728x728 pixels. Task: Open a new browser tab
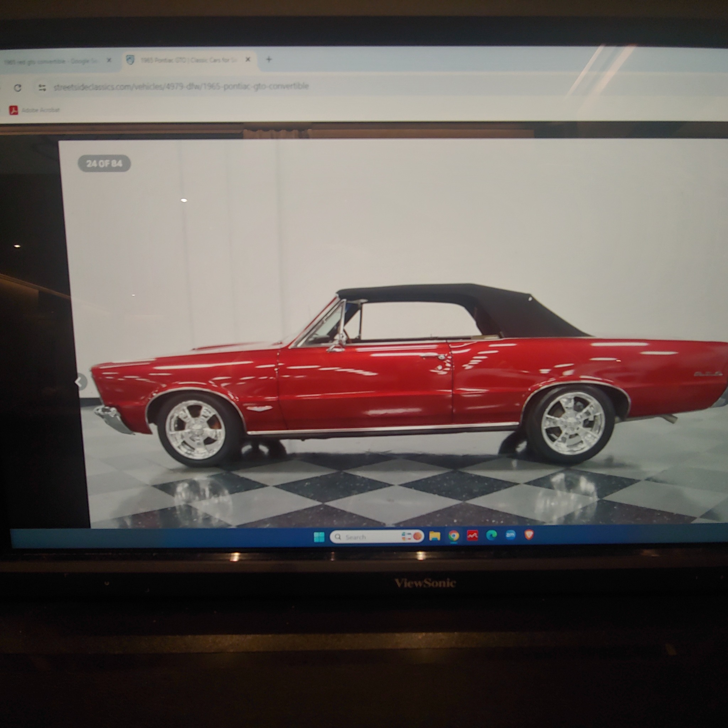[269, 59]
